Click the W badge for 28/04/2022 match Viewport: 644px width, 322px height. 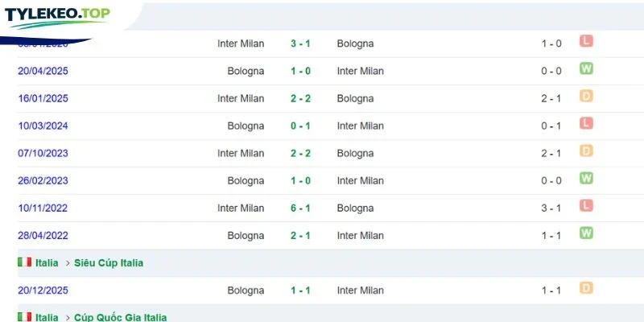[586, 233]
